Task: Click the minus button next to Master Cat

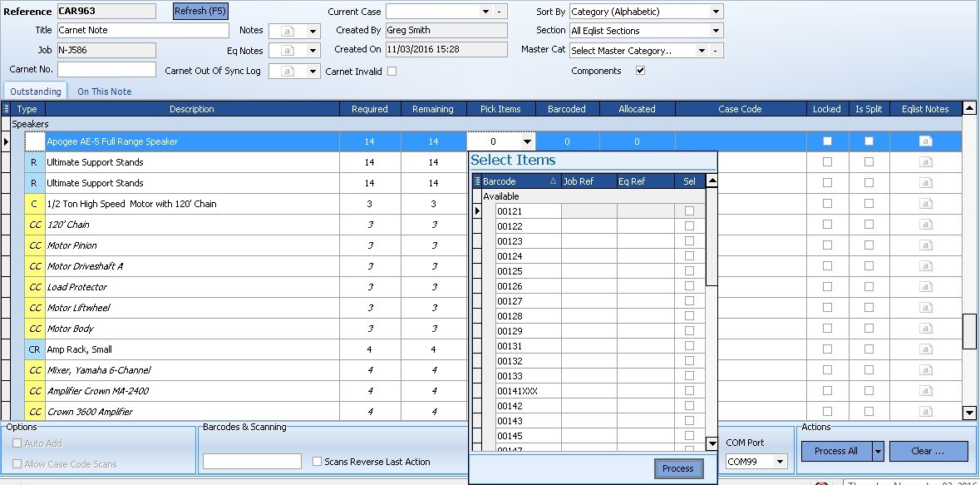Action: coord(716,51)
